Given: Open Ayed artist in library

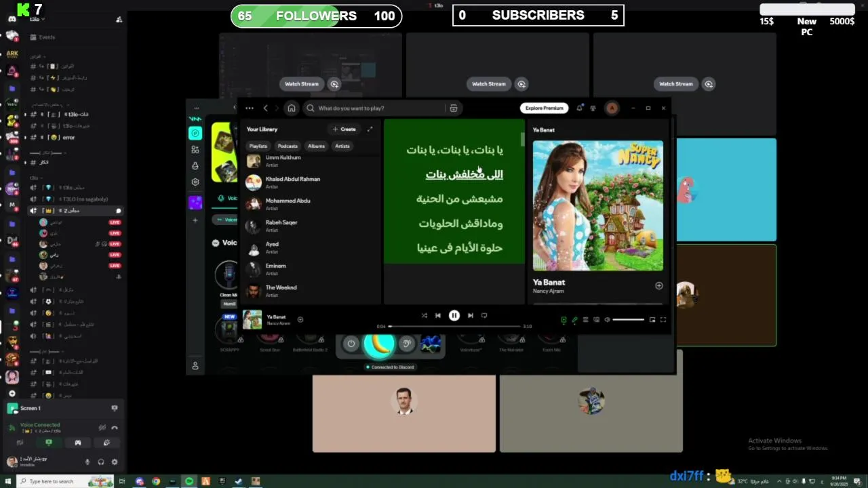Looking at the screenshot, I should [311, 247].
